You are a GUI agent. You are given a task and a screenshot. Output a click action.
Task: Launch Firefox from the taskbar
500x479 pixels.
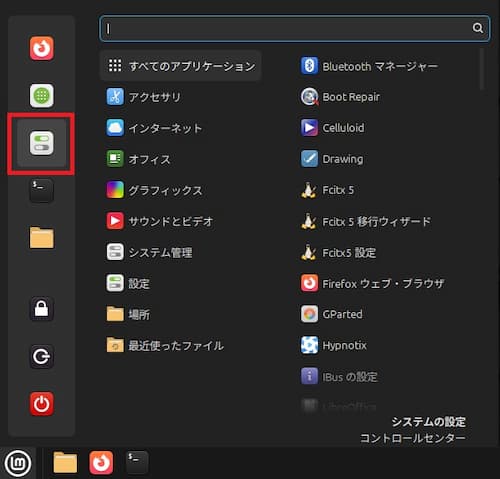pos(101,463)
